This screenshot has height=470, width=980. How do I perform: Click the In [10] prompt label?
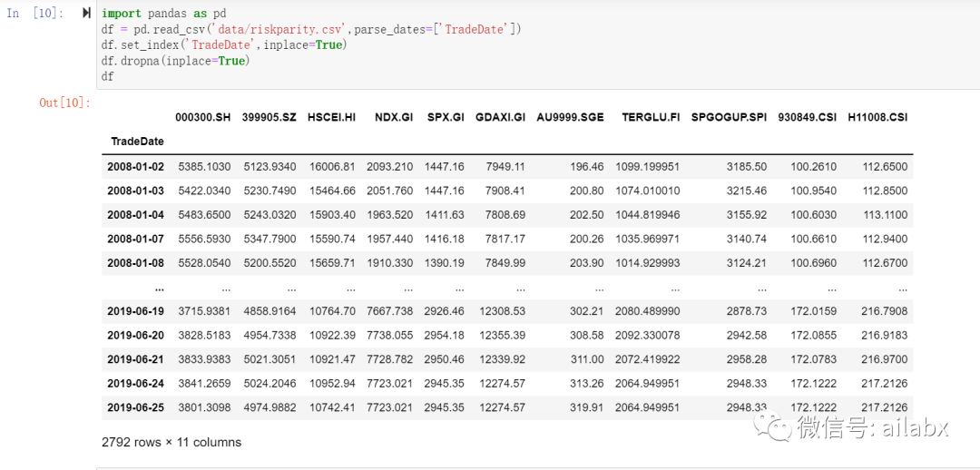[35, 13]
